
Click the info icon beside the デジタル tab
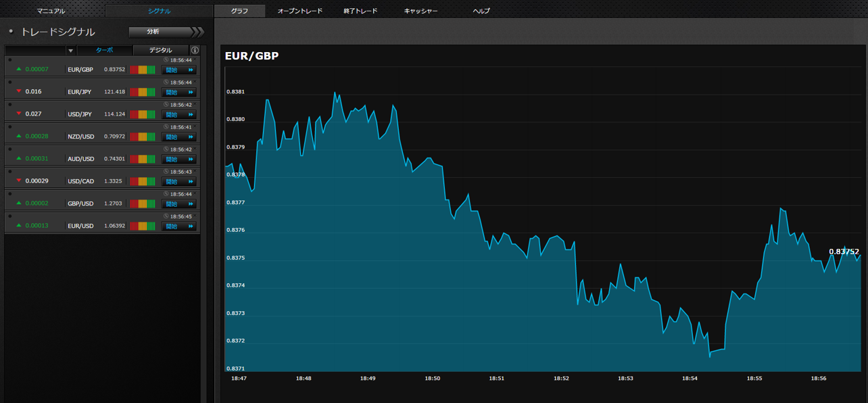(x=195, y=50)
